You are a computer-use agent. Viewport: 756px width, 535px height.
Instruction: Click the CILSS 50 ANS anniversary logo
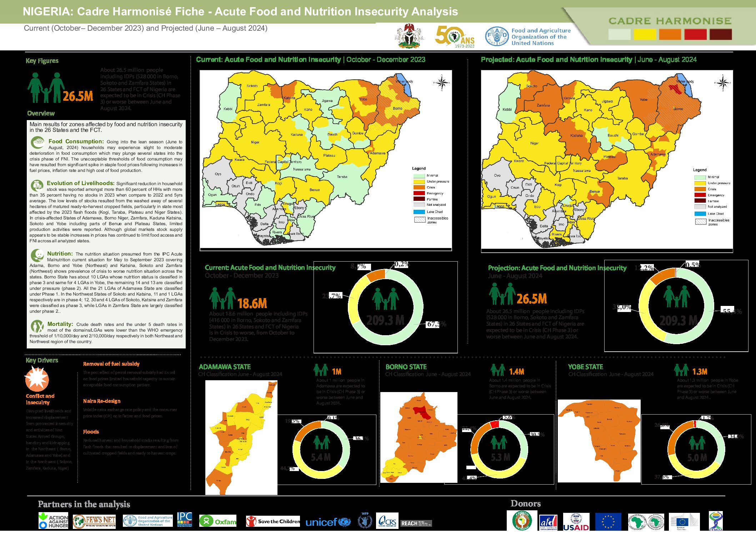(455, 36)
